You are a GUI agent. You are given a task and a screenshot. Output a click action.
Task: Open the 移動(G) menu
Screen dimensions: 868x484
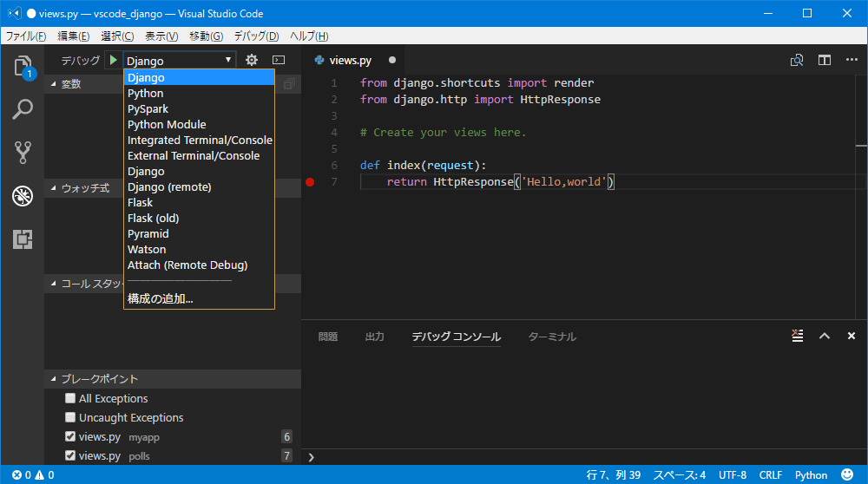(206, 36)
